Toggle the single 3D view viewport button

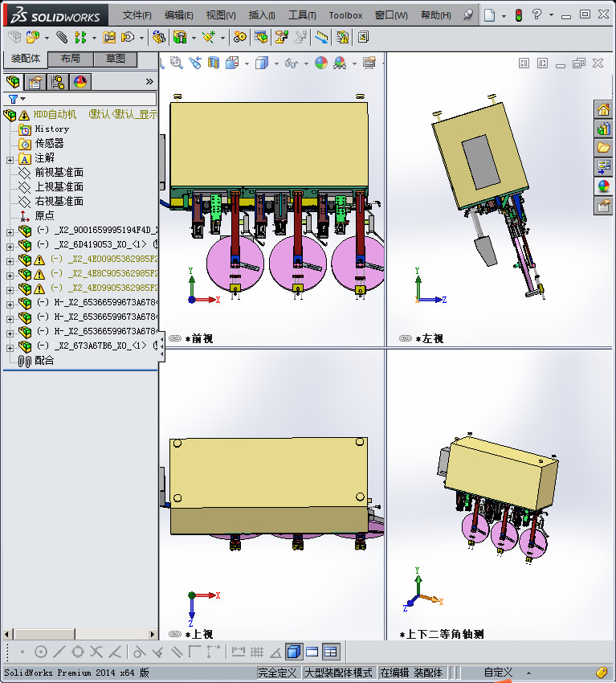(x=294, y=652)
